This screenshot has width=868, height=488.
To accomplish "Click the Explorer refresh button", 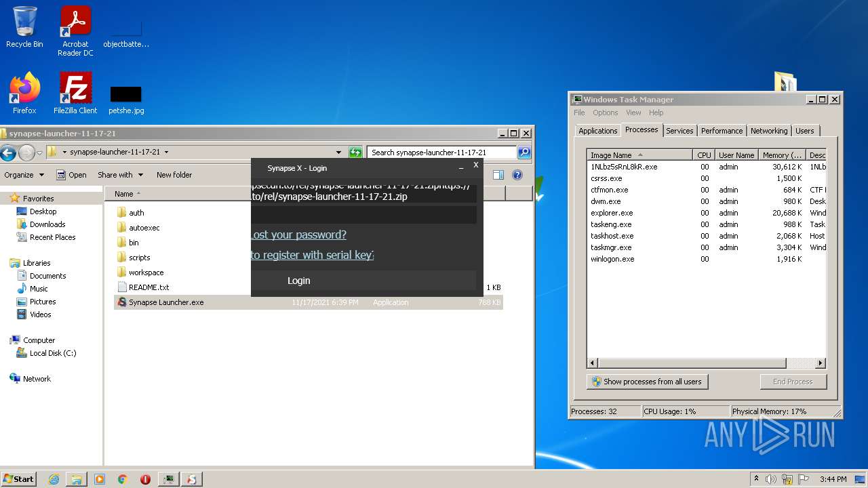I will [x=355, y=152].
